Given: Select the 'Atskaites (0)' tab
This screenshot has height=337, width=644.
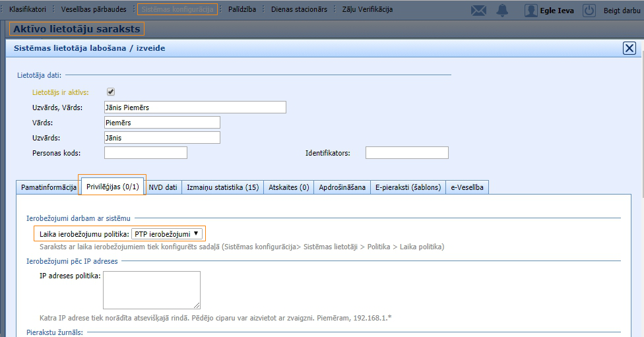Looking at the screenshot, I should (288, 187).
